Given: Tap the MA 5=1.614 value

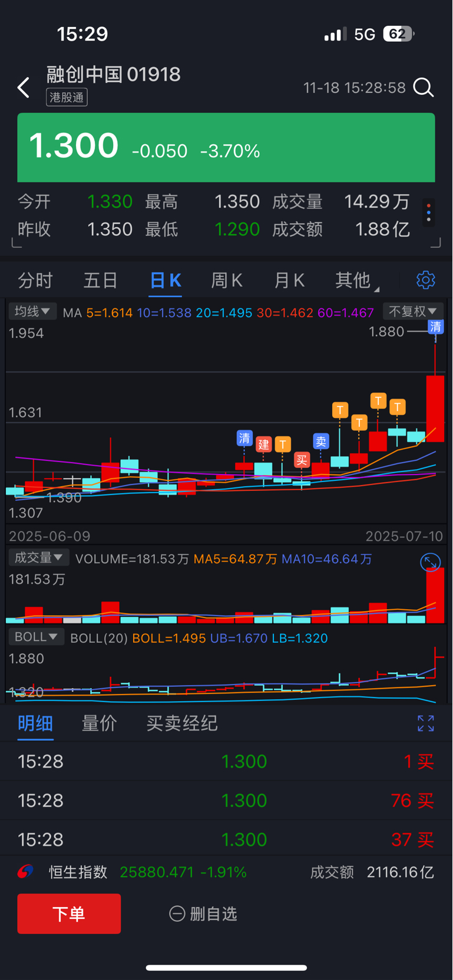Looking at the screenshot, I should (110, 313).
